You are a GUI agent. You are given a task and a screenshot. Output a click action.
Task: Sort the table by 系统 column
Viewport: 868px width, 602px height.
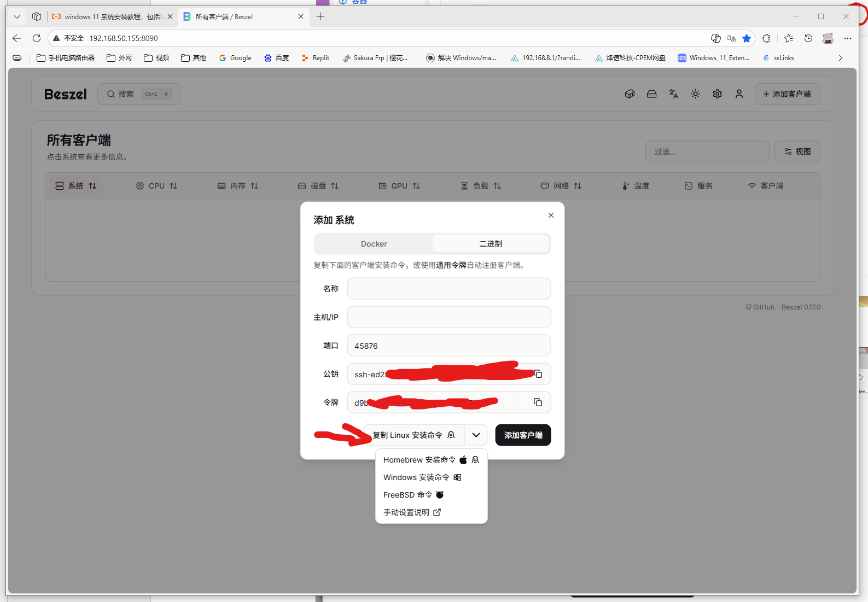click(76, 186)
